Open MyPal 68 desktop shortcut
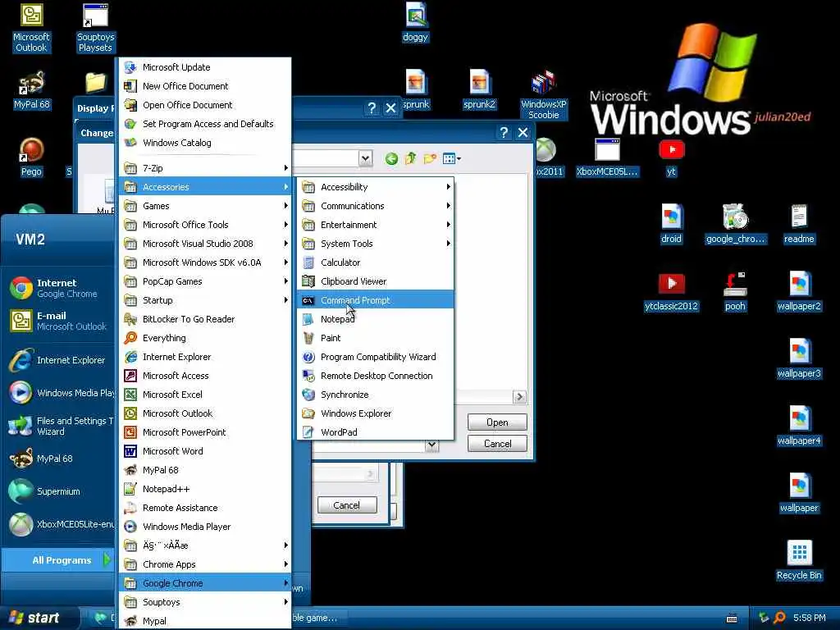 click(x=31, y=90)
